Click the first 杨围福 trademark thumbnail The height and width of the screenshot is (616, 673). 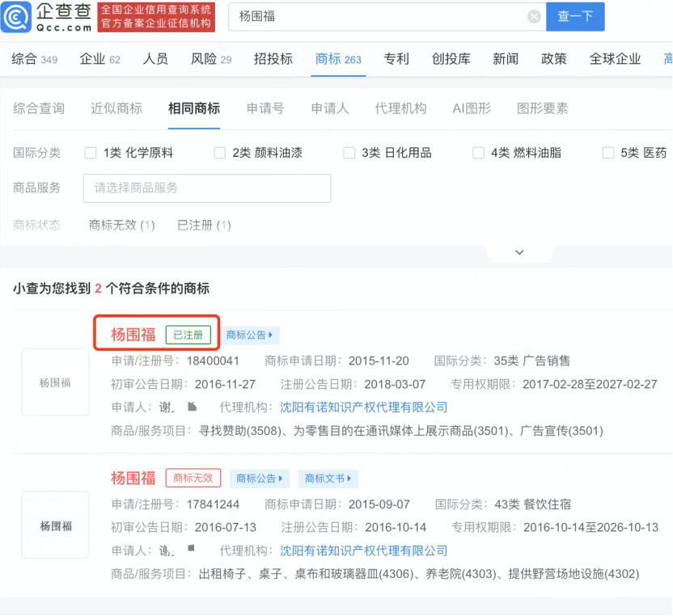point(54,381)
